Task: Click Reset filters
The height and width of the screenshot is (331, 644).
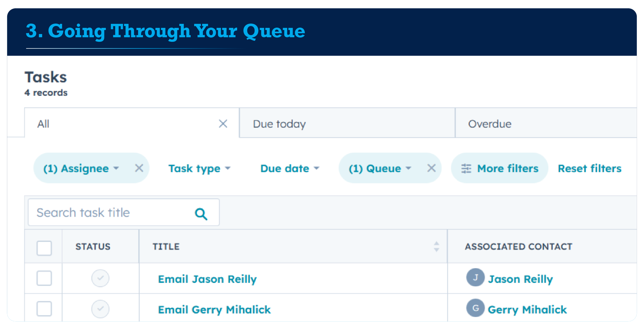Action: 589,168
